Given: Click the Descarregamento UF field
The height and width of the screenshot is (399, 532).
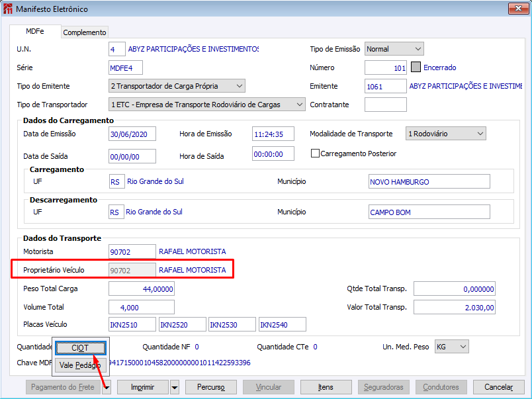Looking at the screenshot, I should pos(116,212).
